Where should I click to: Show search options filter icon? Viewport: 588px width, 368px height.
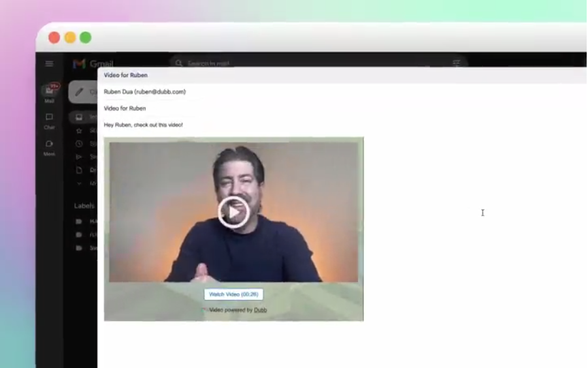click(456, 63)
